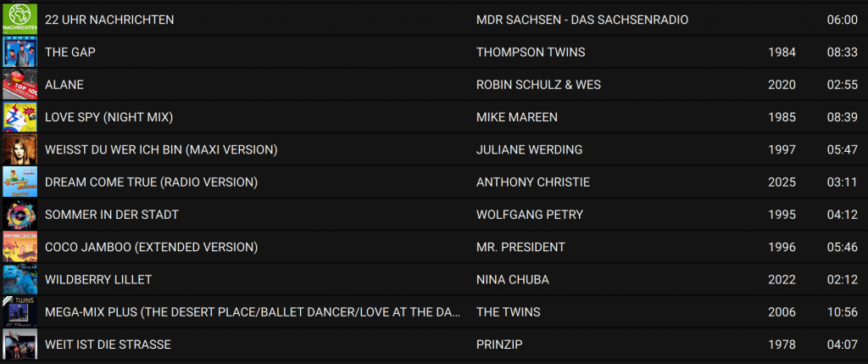
Task: Click the Mike Mareen artist name
Action: 517,117
